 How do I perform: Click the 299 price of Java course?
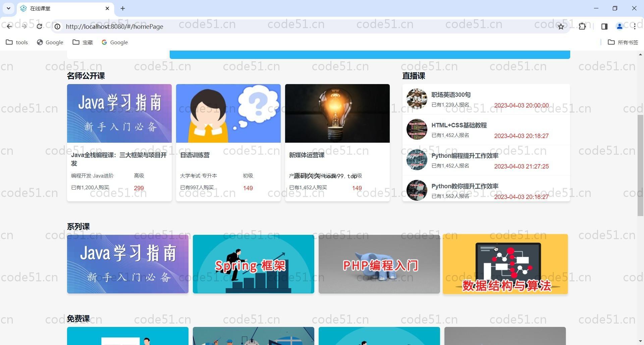(x=139, y=188)
